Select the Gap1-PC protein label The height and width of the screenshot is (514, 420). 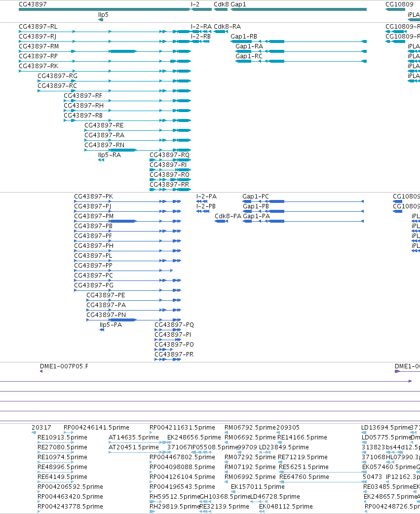click(x=256, y=197)
